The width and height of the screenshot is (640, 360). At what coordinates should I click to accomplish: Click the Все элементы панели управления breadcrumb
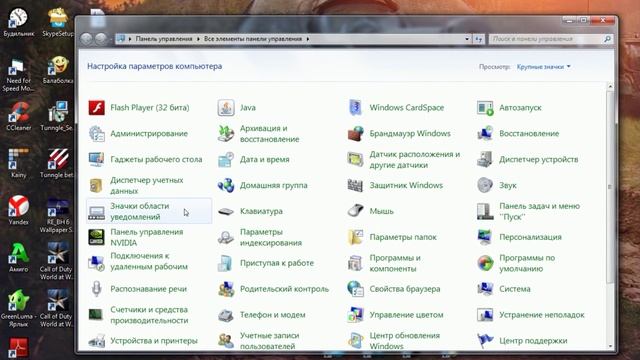coord(253,39)
